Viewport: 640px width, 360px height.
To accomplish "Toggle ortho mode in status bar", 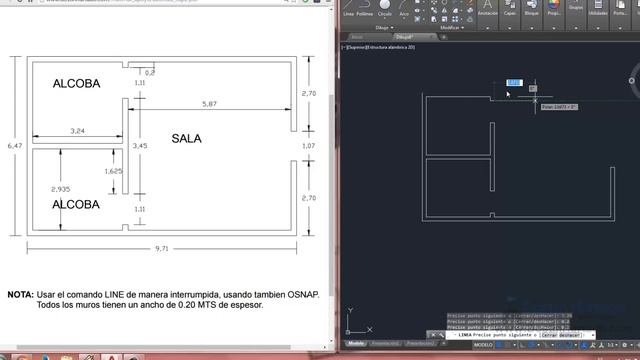I will [x=522, y=345].
